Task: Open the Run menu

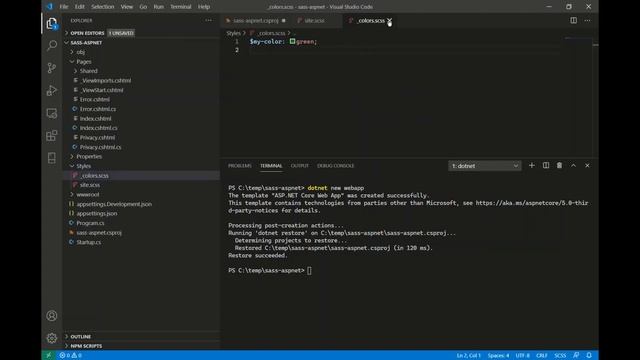Action: 158,7
